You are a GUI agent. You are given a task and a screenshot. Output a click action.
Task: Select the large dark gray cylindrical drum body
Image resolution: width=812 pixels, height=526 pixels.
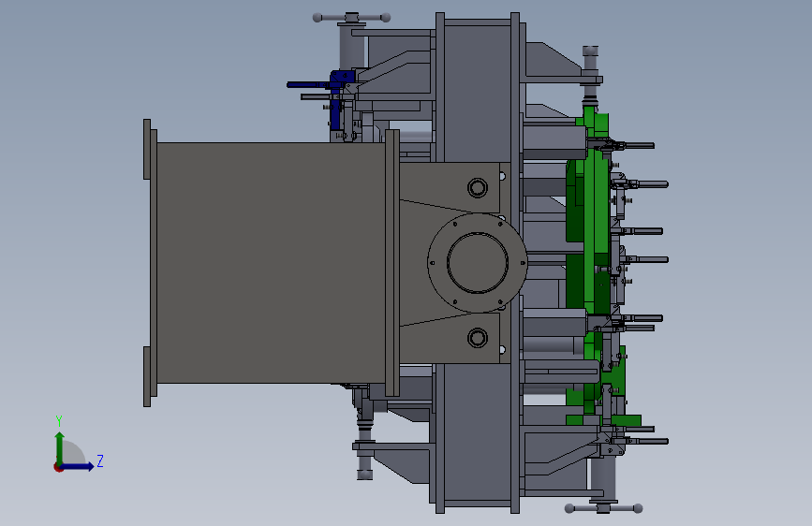coord(271,263)
